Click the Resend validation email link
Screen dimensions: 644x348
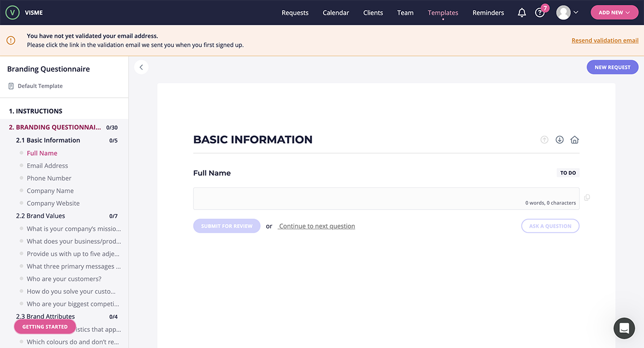605,40
